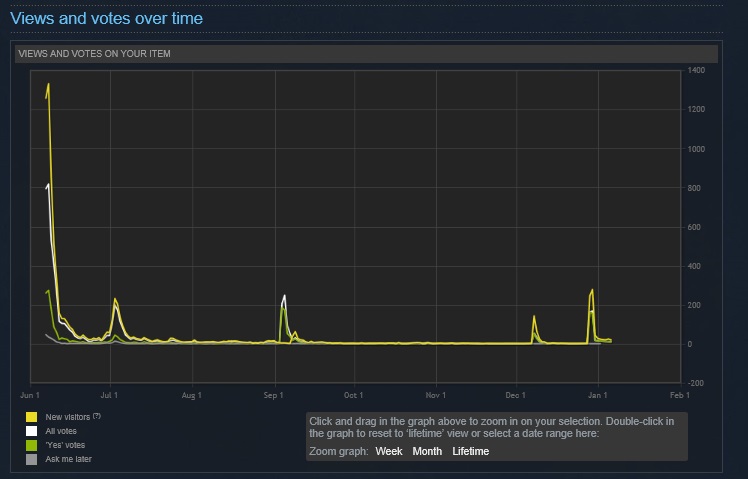Zoom graph to Week view
Image resolution: width=748 pixels, height=479 pixels.
tap(389, 451)
